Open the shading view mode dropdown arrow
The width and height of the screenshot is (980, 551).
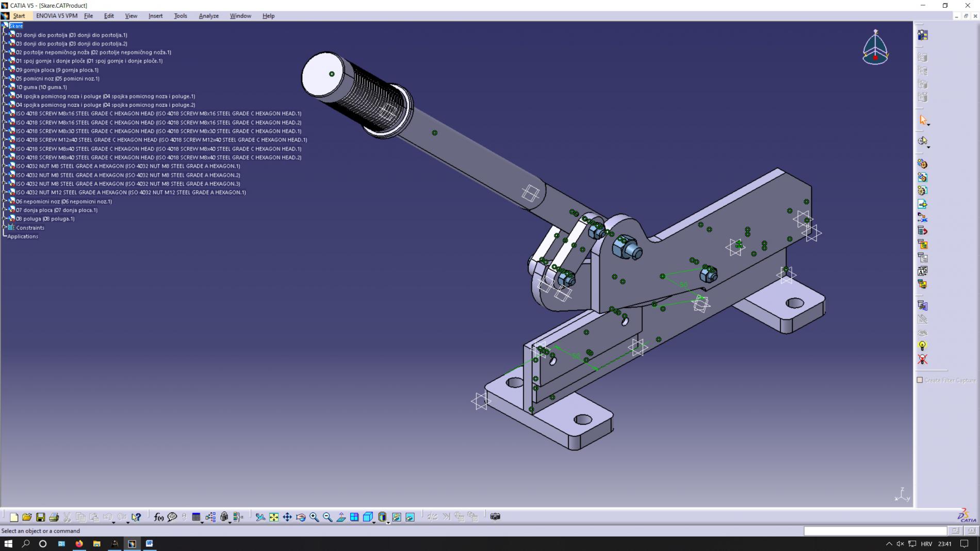pyautogui.click(x=388, y=522)
